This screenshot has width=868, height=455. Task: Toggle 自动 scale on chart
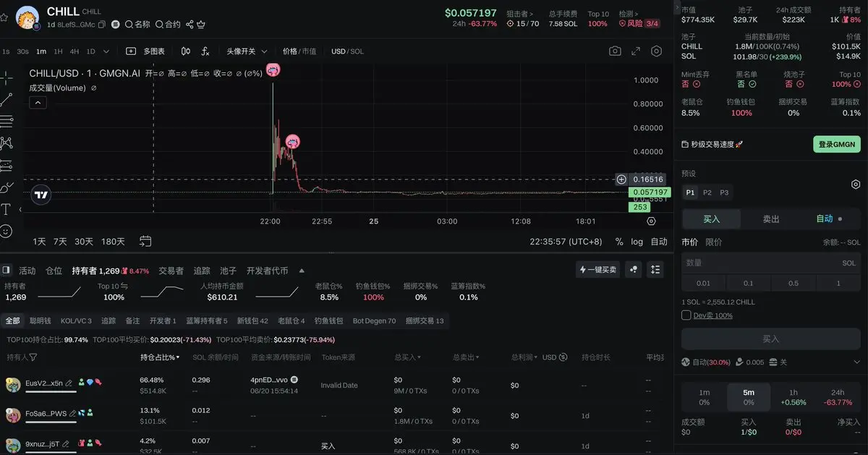pyautogui.click(x=659, y=242)
